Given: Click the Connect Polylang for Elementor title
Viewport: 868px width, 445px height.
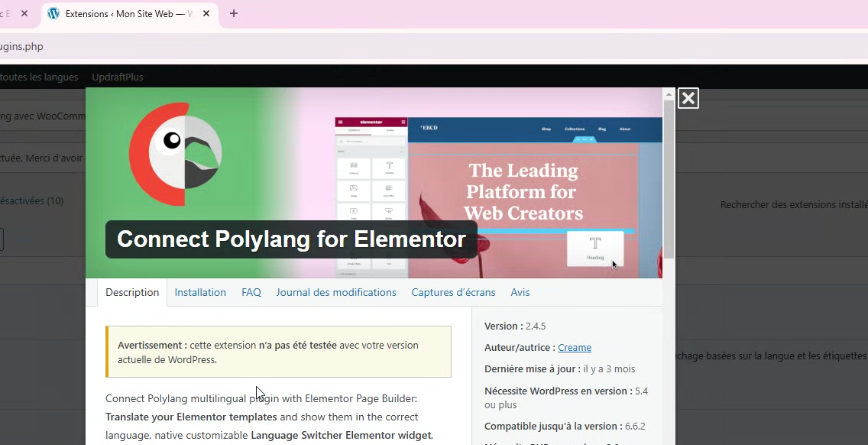Looking at the screenshot, I should pos(291,240).
